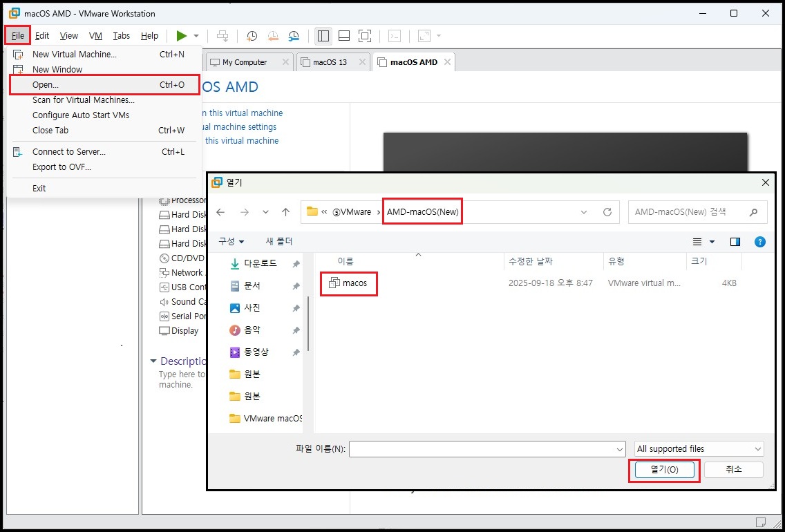Click the Send Ctrl+Alt+Del toolbar icon
This screenshot has width=785, height=532.
[x=223, y=35]
